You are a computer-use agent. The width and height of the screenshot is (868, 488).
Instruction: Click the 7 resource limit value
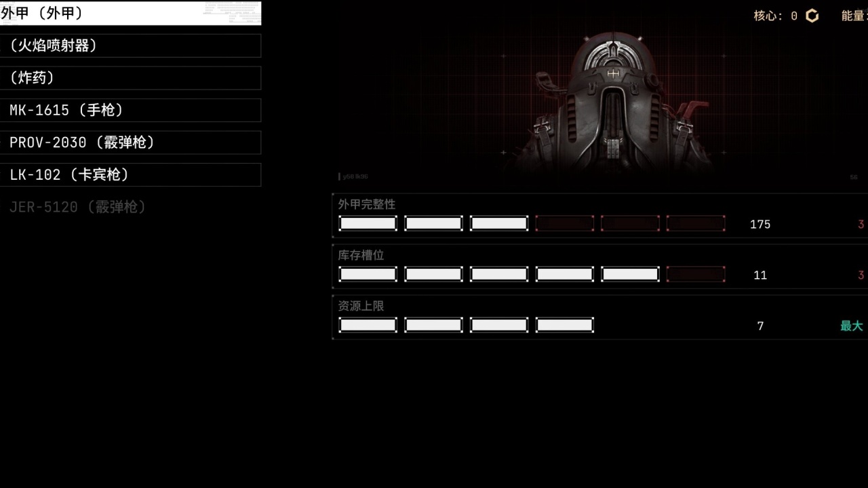pos(760,326)
